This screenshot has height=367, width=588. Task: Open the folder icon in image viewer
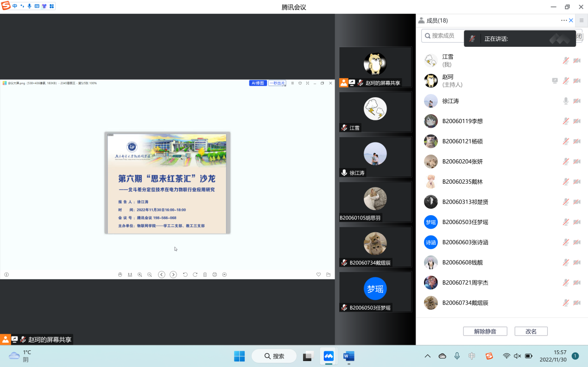tap(329, 274)
